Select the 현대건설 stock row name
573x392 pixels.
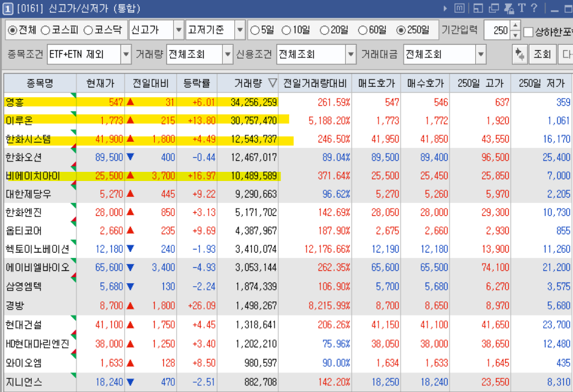tap(24, 324)
